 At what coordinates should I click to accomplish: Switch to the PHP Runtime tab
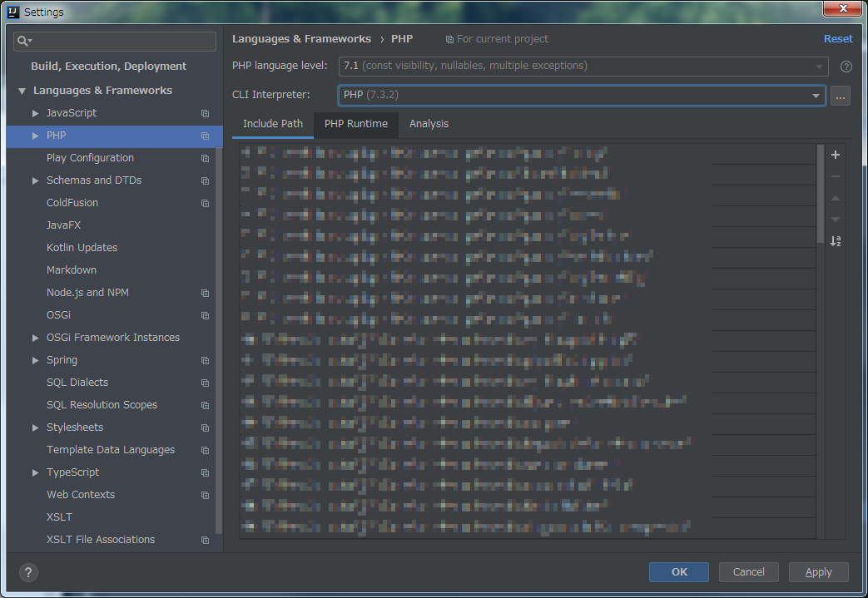coord(356,124)
